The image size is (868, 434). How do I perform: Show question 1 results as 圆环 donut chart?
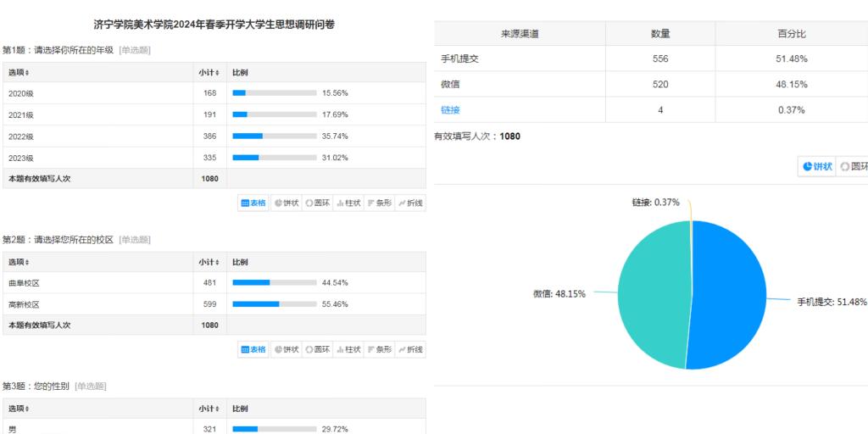coord(318,203)
